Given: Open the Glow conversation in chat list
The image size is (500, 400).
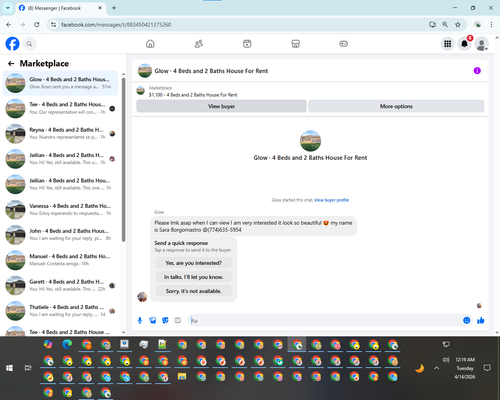Looking at the screenshot, I should (x=60, y=83).
